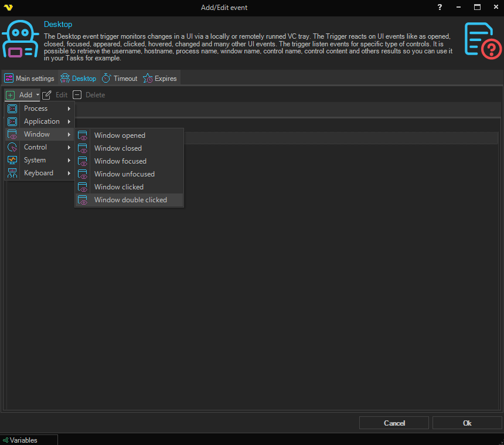Click icon beside Window double clicked
This screenshot has width=504, height=445.
tap(83, 200)
